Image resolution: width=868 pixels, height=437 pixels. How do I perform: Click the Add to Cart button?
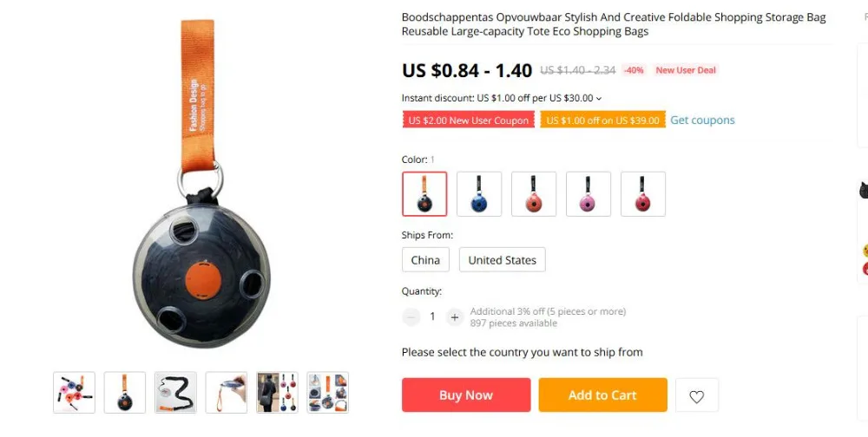[603, 395]
